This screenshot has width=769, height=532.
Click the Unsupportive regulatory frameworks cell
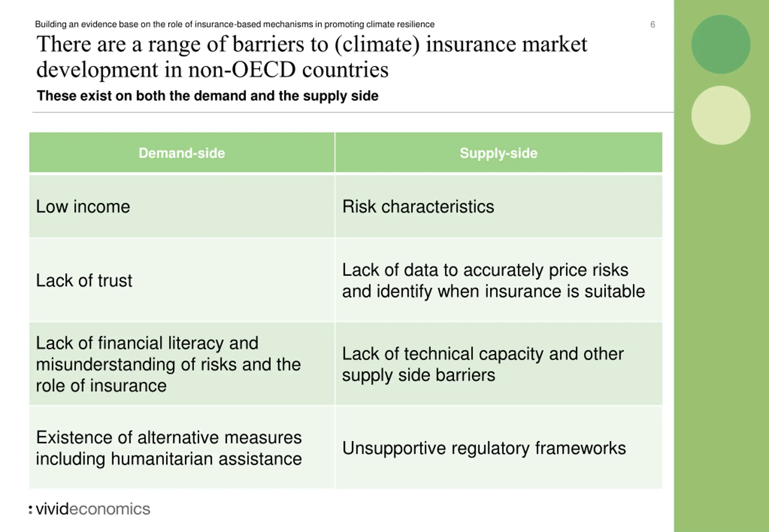pyautogui.click(x=499, y=448)
